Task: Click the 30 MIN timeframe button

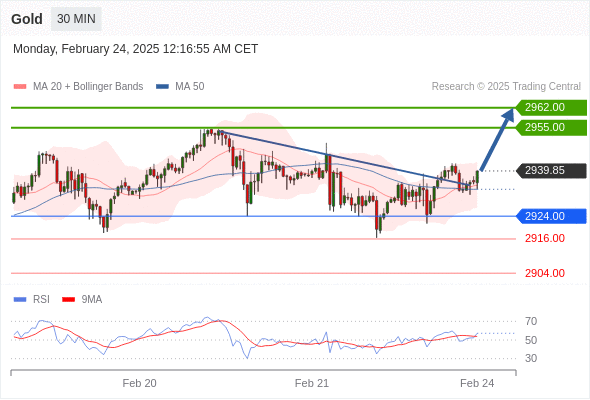Action: [x=76, y=19]
